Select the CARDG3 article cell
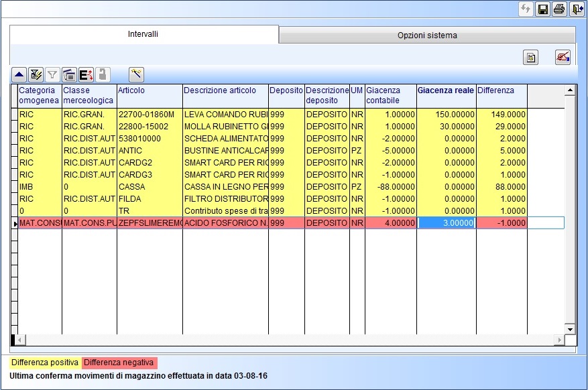 pyautogui.click(x=150, y=175)
